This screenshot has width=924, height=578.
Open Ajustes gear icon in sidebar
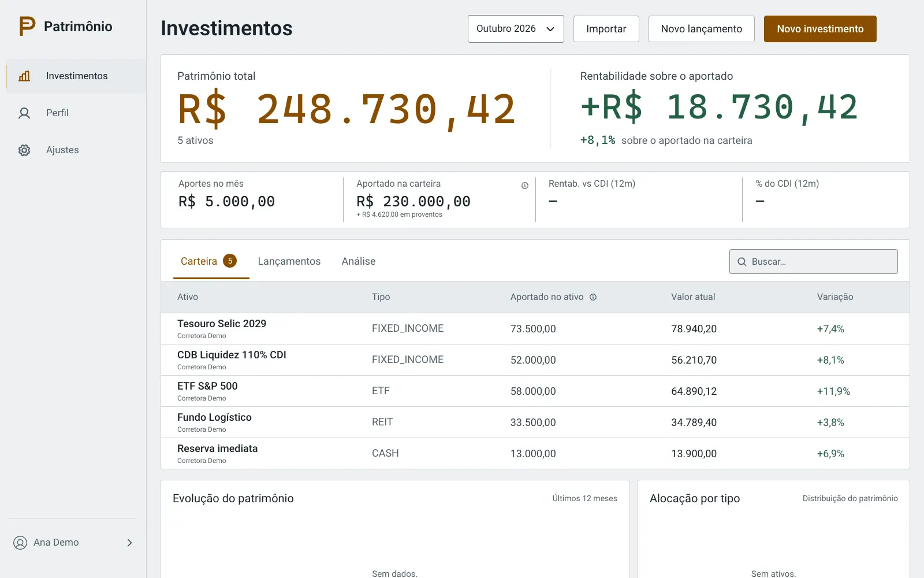click(24, 150)
